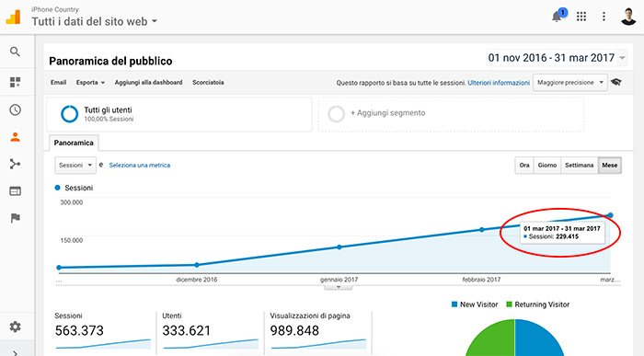Select the Ora time granularity

524,165
